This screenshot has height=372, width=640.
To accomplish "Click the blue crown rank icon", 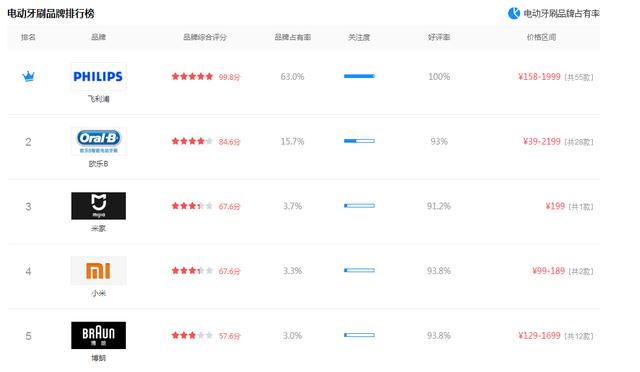I will [28, 76].
